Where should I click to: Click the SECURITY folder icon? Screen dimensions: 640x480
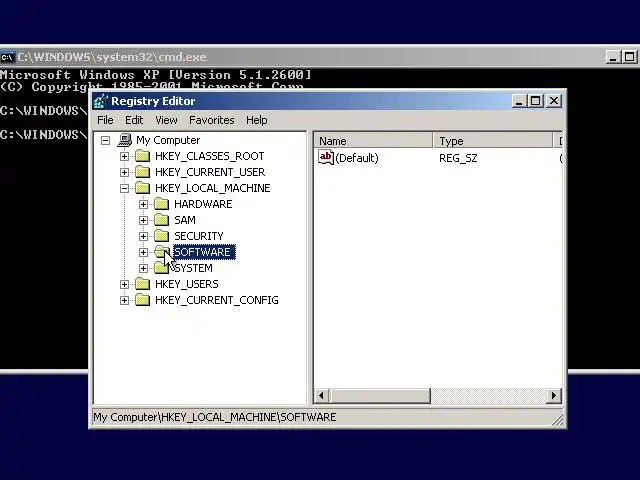click(x=162, y=236)
